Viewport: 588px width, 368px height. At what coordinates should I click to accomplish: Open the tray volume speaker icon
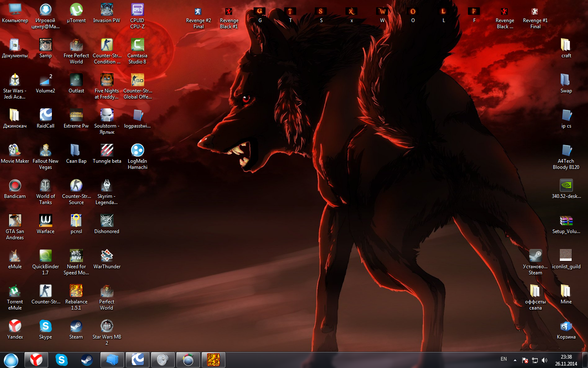click(x=544, y=360)
